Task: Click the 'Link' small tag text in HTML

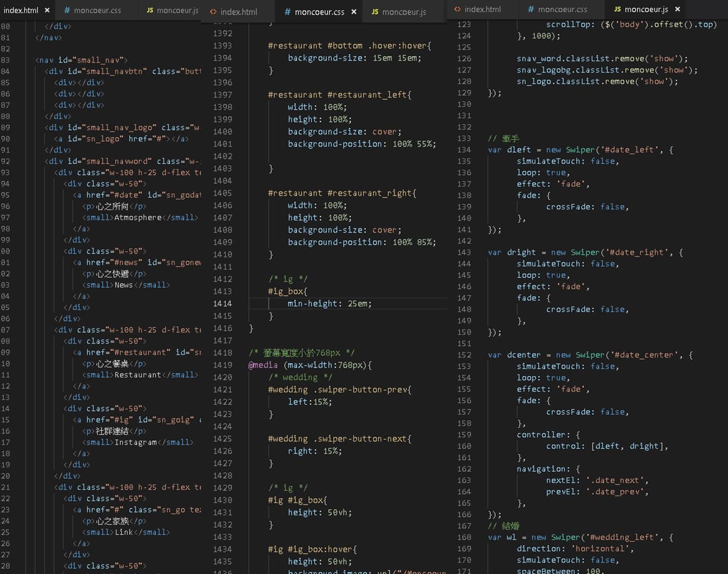Action: [x=123, y=532]
